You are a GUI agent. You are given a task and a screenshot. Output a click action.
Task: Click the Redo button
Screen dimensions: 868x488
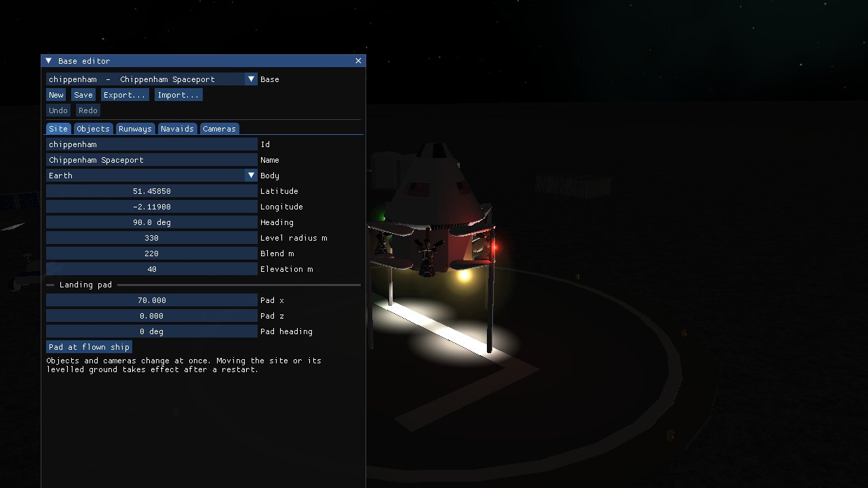pos(88,110)
